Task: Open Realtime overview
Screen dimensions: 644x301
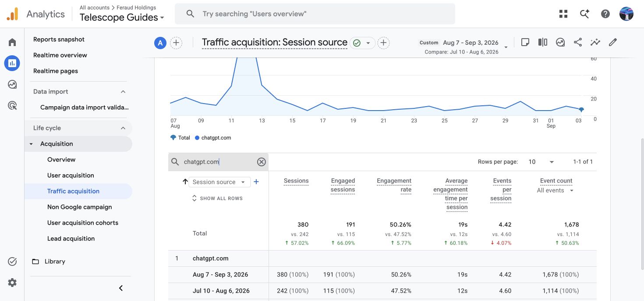Action: 60,55
